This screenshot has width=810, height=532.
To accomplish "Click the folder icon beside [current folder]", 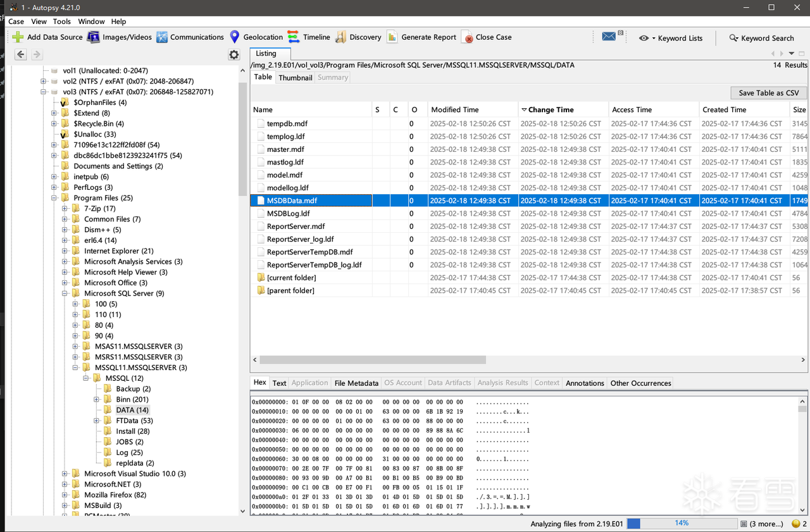I will click(261, 278).
